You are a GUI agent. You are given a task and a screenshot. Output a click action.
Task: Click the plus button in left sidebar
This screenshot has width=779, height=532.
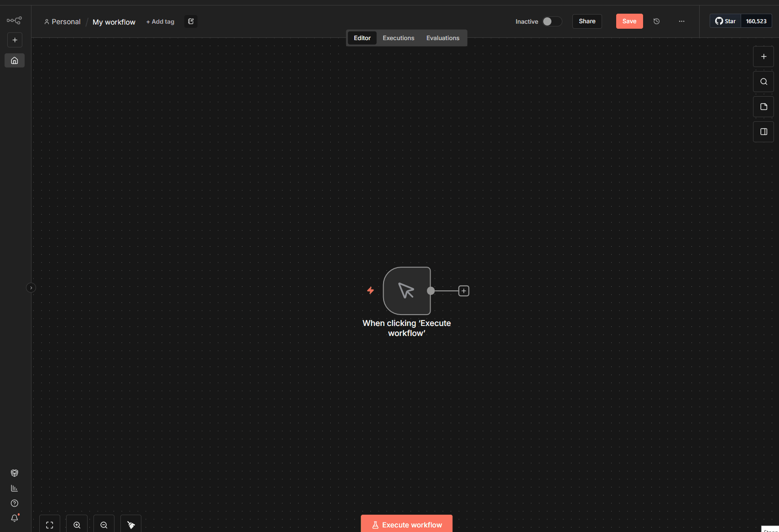pyautogui.click(x=15, y=40)
